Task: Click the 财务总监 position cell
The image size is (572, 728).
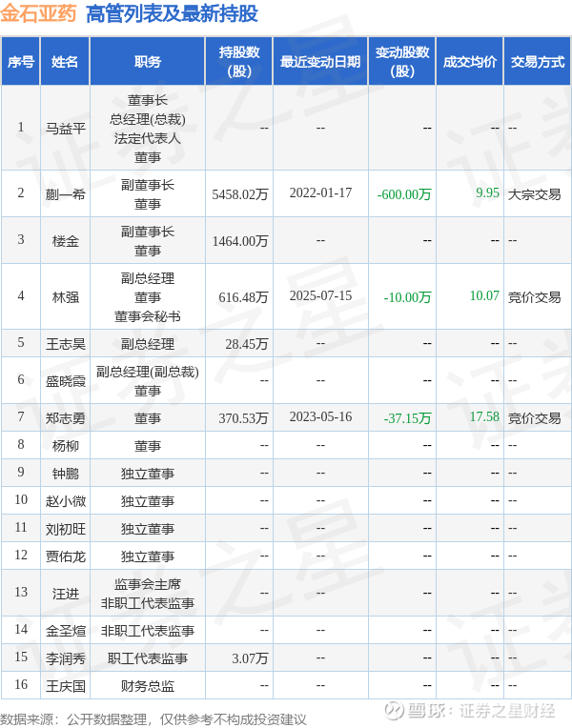Action: (148, 686)
